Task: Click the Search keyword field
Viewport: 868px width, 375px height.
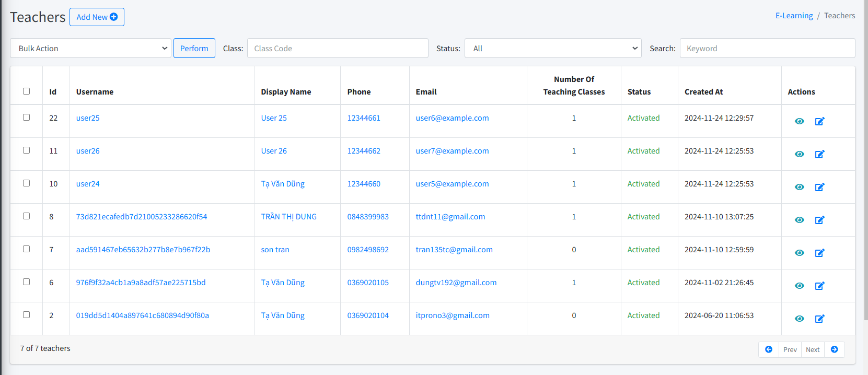Action: [767, 49]
